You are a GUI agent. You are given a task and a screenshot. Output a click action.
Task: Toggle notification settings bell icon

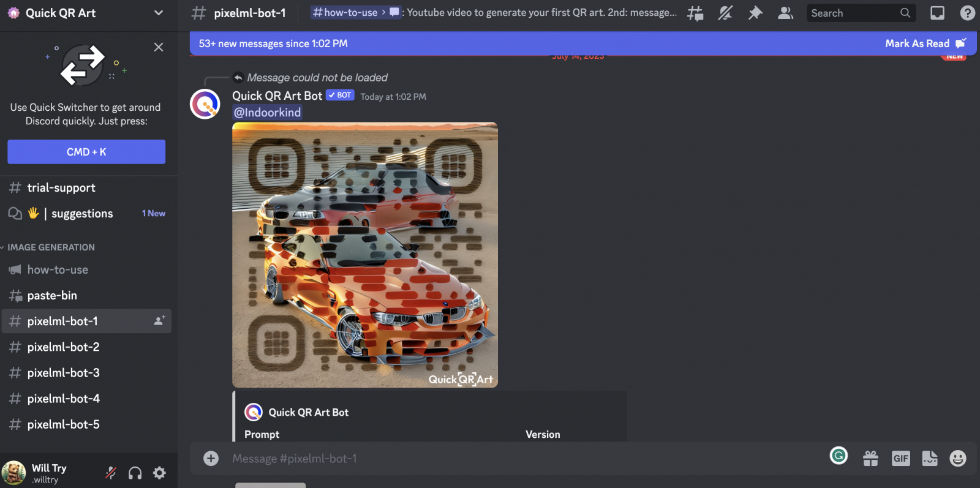point(725,13)
